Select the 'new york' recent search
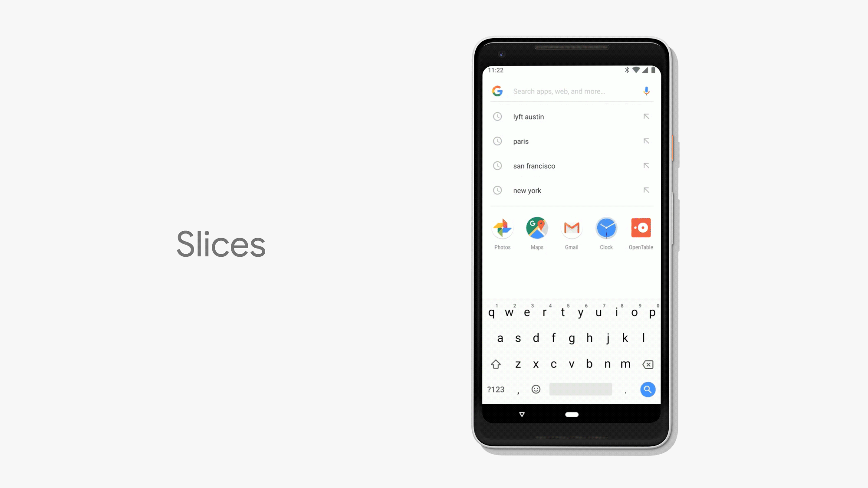Image resolution: width=868 pixels, height=488 pixels. [x=571, y=190]
